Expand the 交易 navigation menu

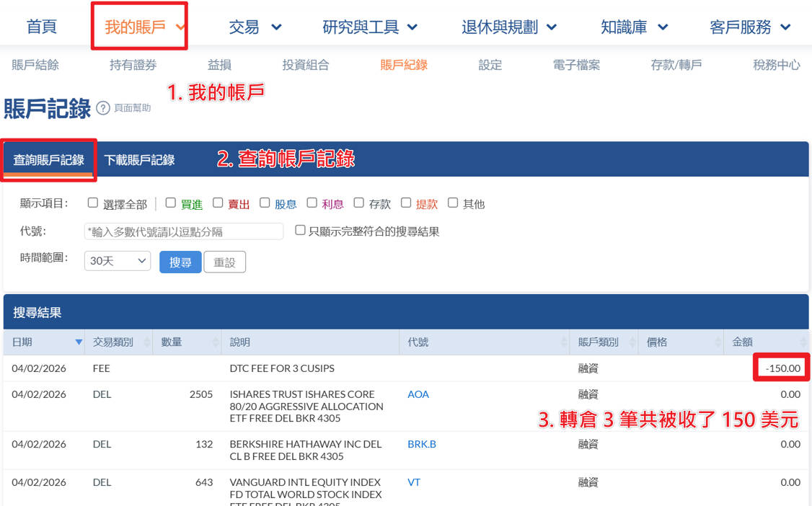(x=255, y=27)
